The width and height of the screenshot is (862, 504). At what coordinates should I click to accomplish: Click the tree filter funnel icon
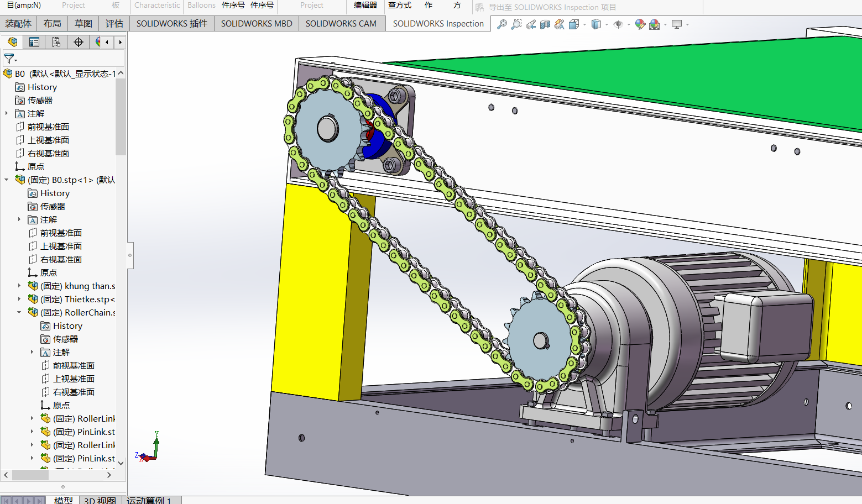(9, 58)
